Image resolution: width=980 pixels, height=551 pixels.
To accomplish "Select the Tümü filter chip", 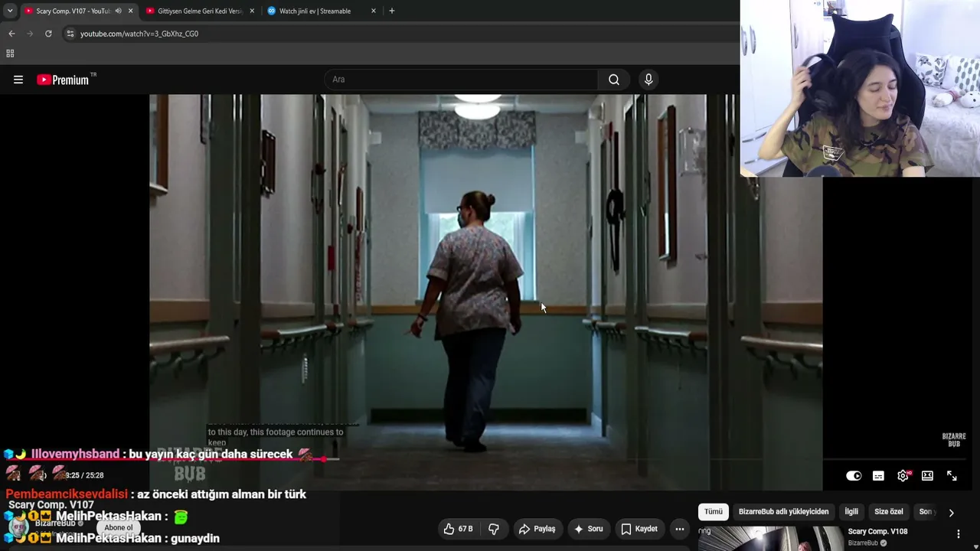I will point(713,512).
